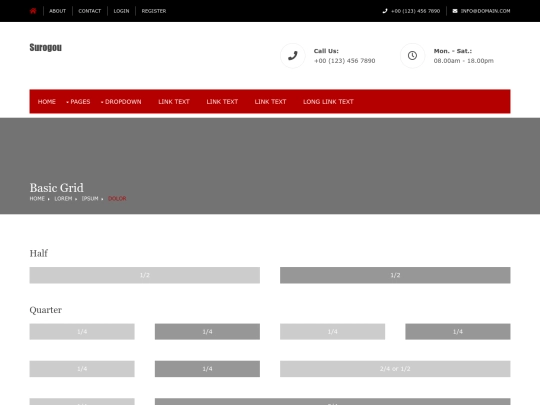
Task: Click the 2/4 or 1/2 block
Action: [x=395, y=369]
